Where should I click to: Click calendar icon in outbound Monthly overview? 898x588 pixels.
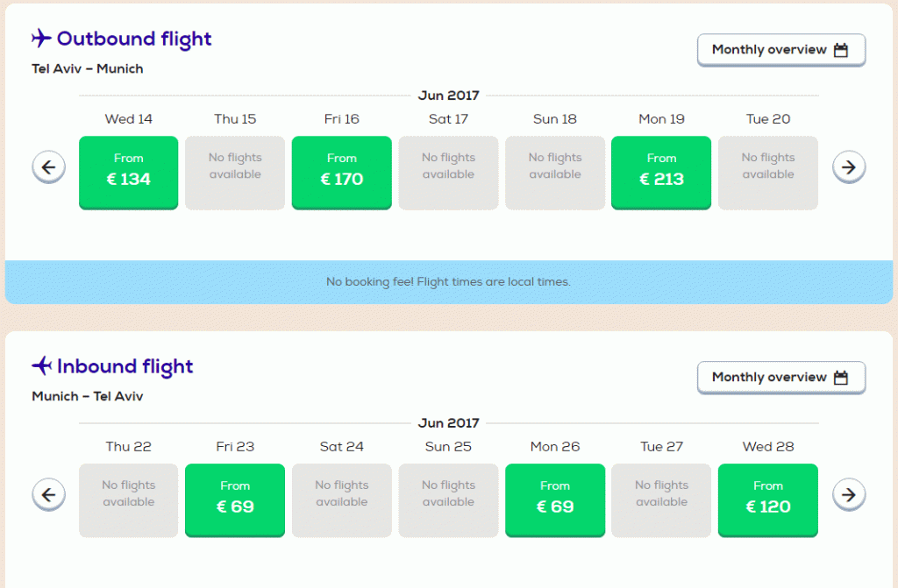(x=841, y=50)
